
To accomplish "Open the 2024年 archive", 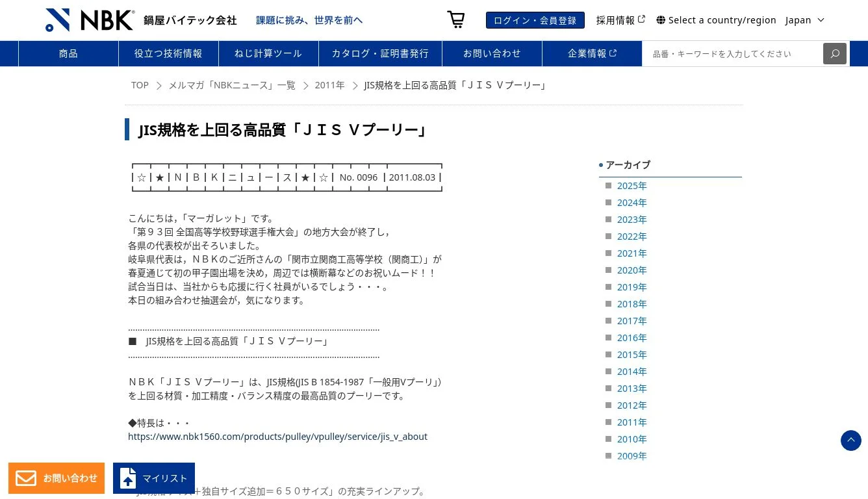I will [632, 203].
